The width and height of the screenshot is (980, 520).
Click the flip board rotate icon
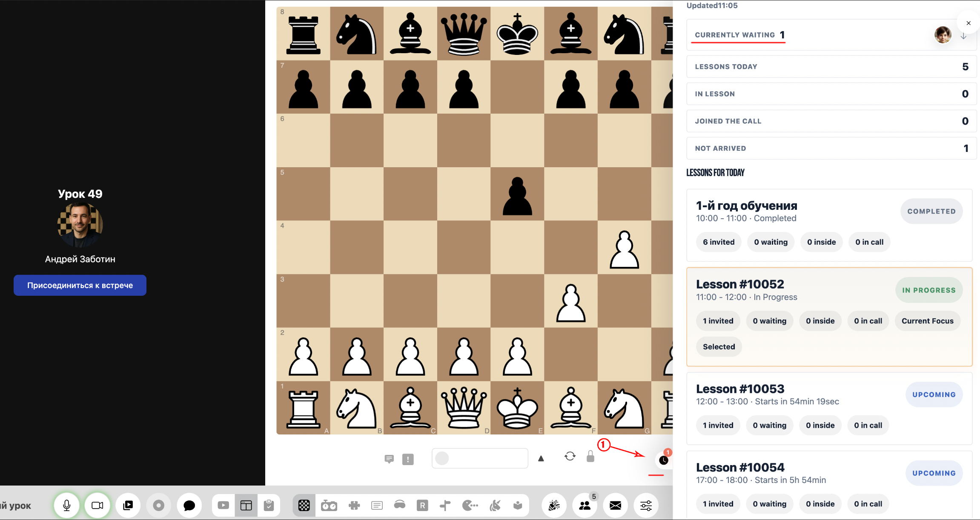(x=570, y=456)
